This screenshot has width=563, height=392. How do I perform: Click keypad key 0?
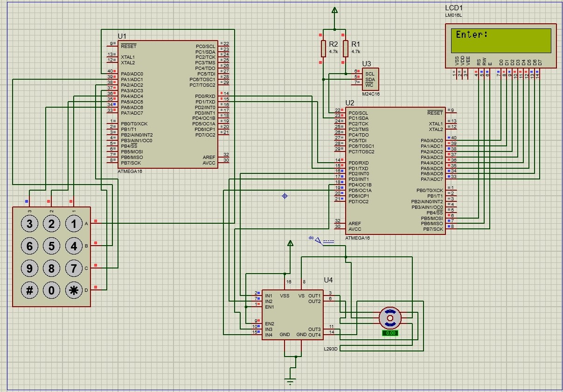tap(51, 291)
